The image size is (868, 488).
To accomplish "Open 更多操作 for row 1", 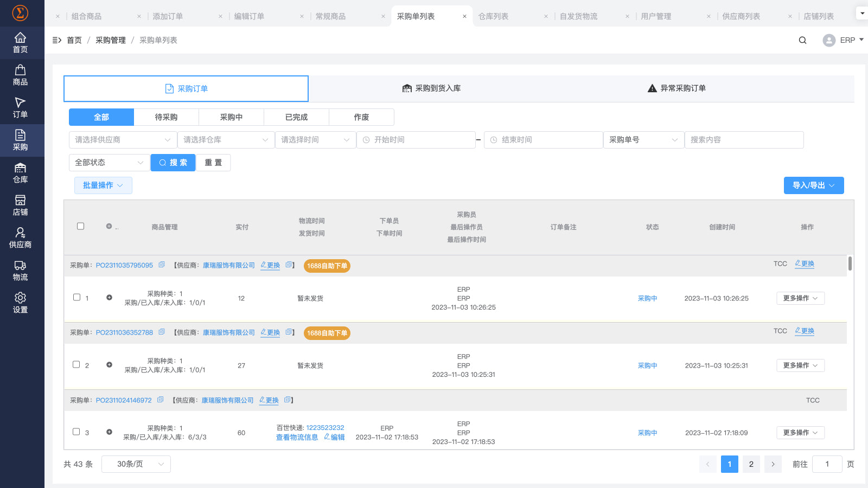I will tap(800, 298).
